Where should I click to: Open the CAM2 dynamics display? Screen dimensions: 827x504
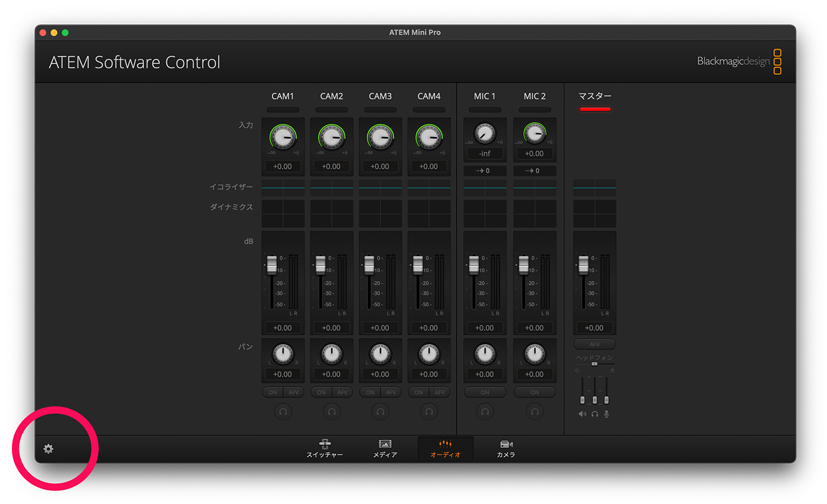click(x=331, y=214)
